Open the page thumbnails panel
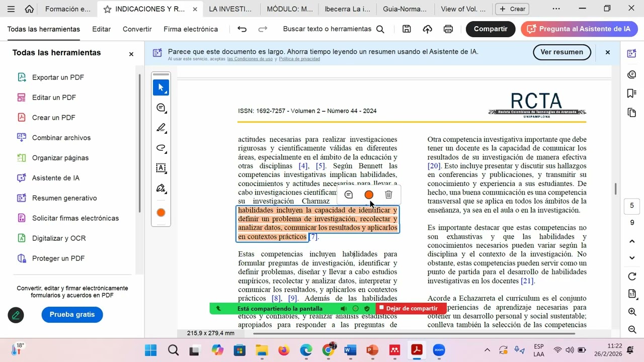The width and height of the screenshot is (644, 362). pos(632,112)
